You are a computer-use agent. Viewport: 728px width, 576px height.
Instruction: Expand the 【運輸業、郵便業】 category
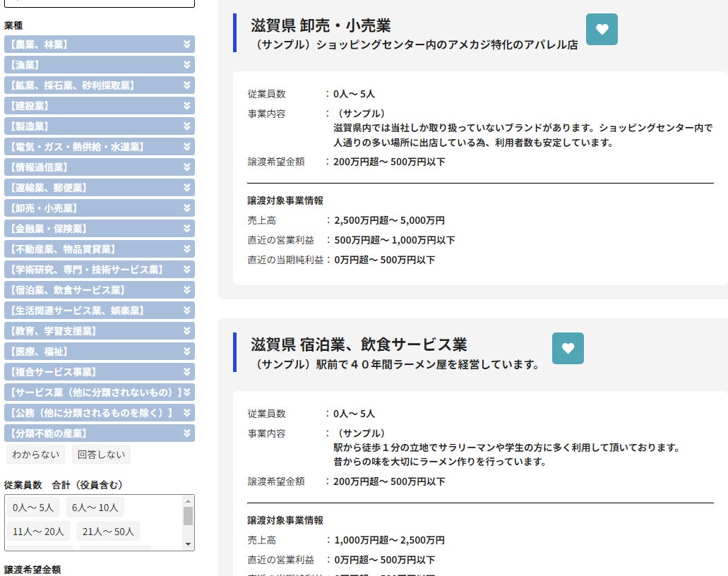click(x=100, y=188)
